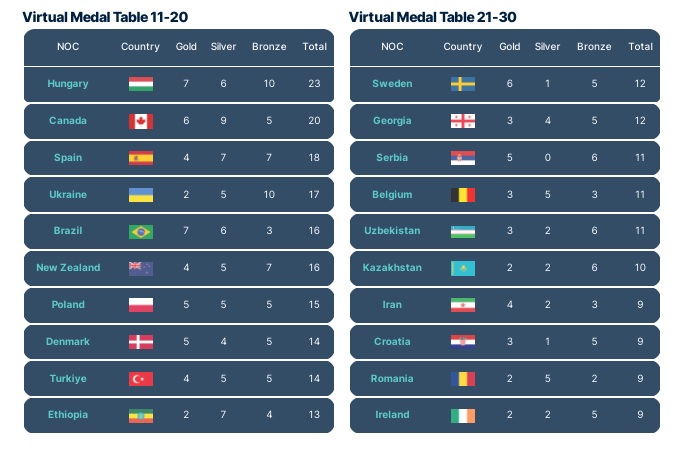Click Total column header in table 21-30
The image size is (676, 452).
640,47
